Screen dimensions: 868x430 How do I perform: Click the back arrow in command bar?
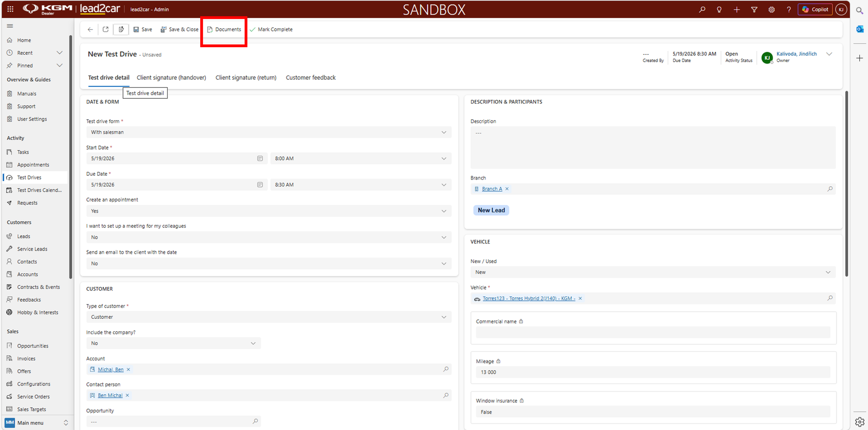click(90, 29)
